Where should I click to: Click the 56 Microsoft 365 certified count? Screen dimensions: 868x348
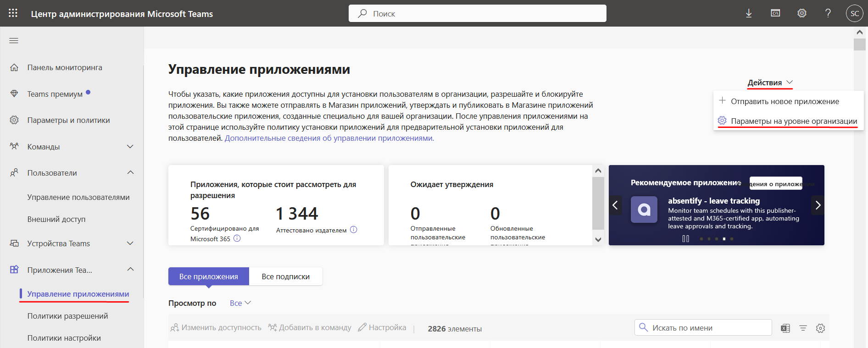point(200,214)
